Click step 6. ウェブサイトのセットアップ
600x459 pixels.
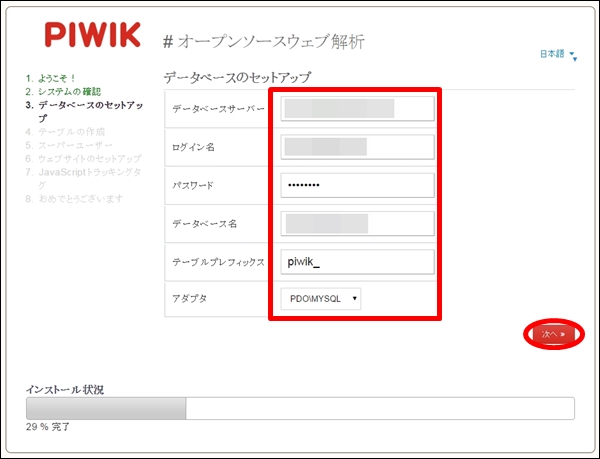click(83, 158)
